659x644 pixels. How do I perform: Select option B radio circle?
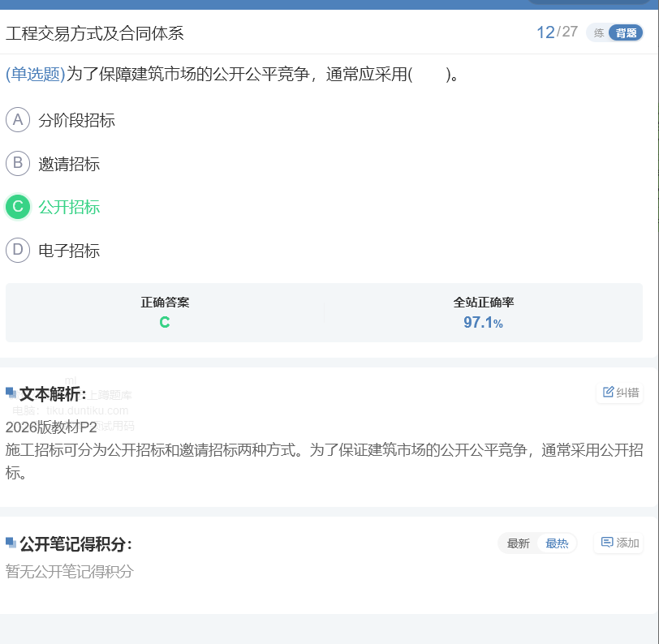coord(18,164)
